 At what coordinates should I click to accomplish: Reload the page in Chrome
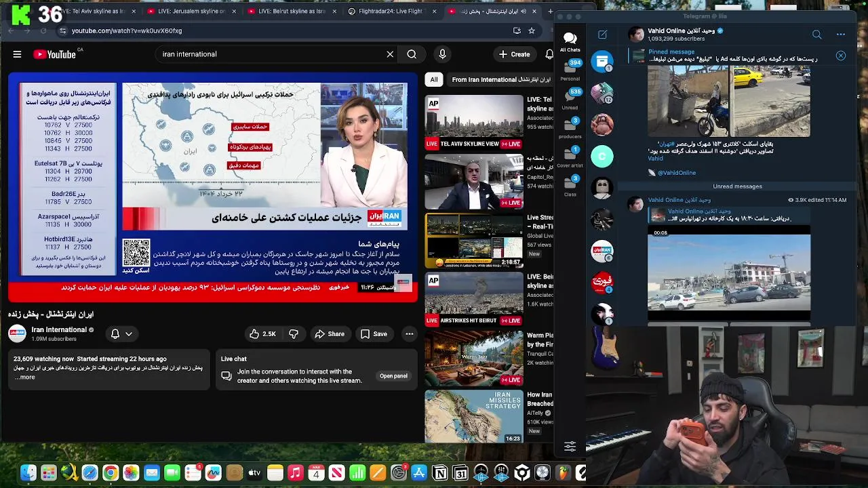click(43, 30)
